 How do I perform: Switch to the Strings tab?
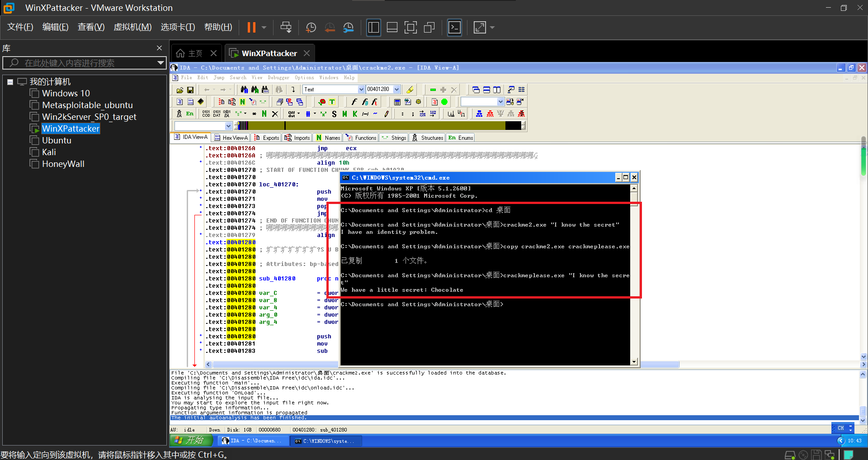point(394,138)
